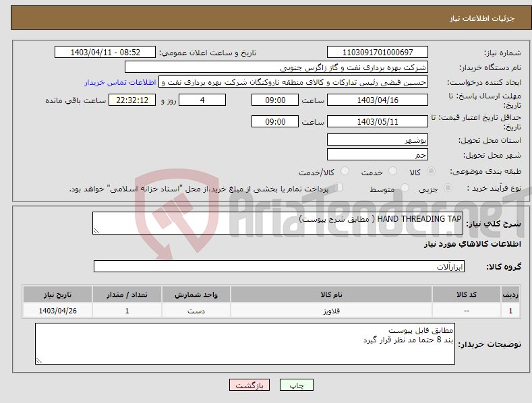Select the متوسط purchase type radio
The height and width of the screenshot is (403, 532).
(405, 188)
